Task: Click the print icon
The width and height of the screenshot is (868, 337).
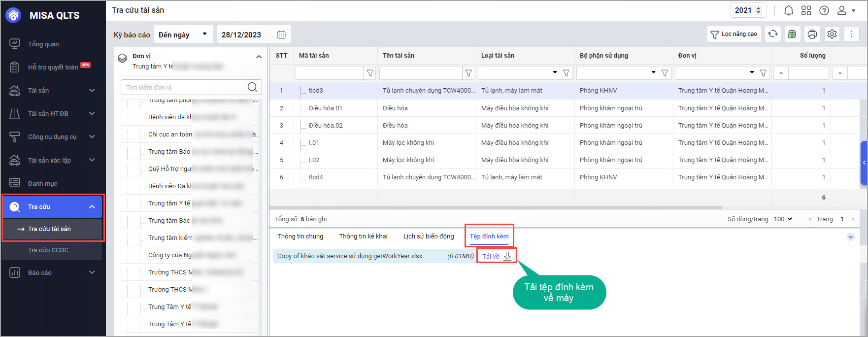Action: point(812,34)
